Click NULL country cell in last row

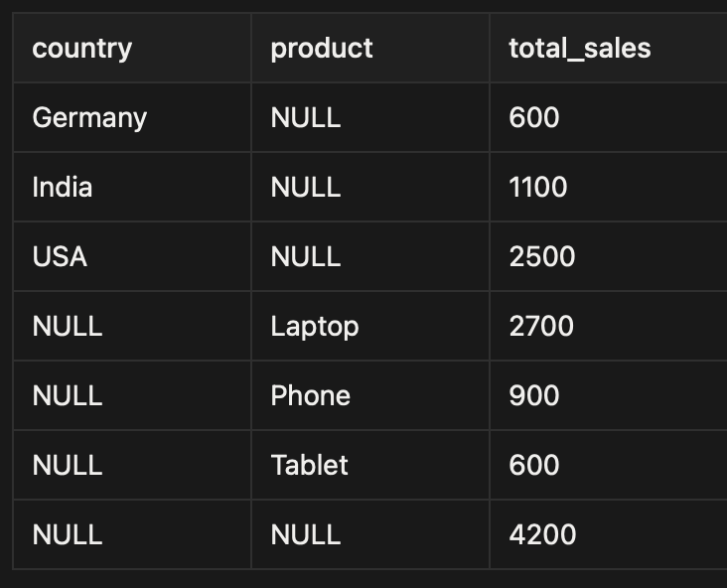click(x=67, y=534)
